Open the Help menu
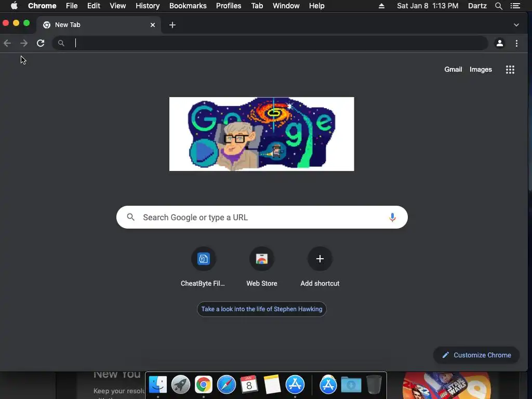532x399 pixels. 316,6
